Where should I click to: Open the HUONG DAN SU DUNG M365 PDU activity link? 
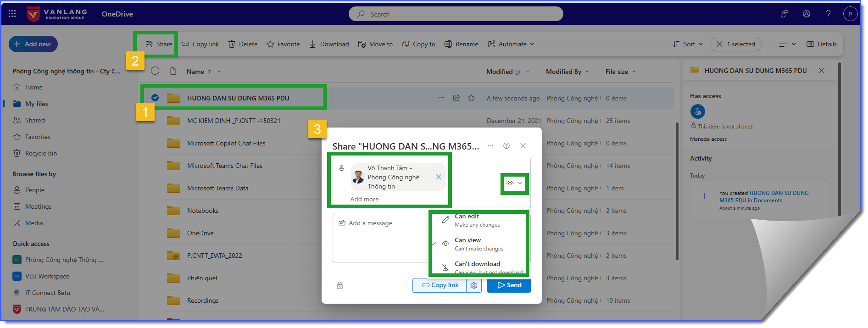coord(764,197)
